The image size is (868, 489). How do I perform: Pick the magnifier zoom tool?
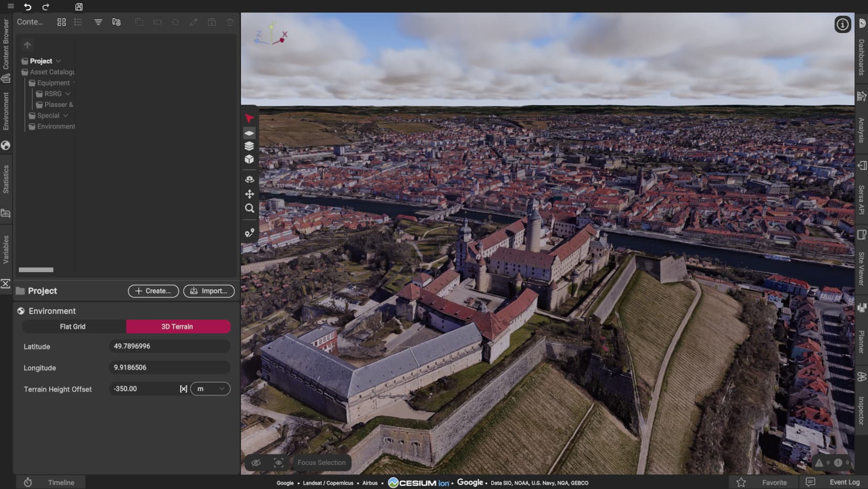click(x=249, y=208)
